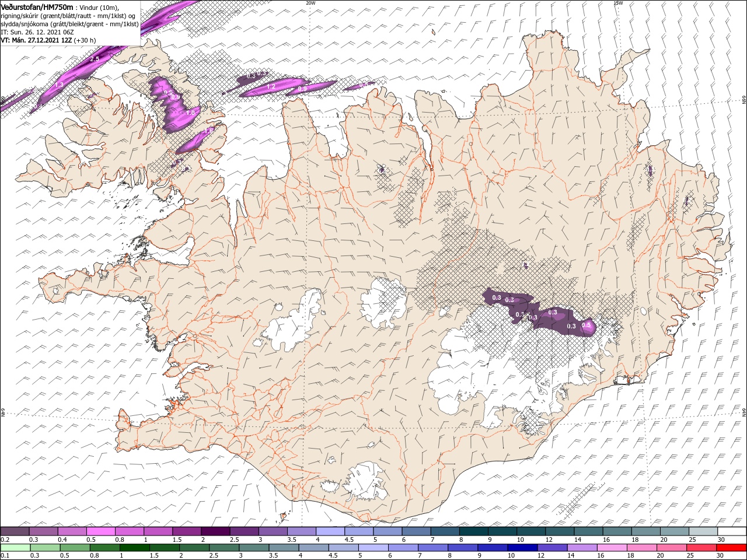Click the '0.2' label starting the upper legend
The image size is (747, 560).
tap(5, 540)
